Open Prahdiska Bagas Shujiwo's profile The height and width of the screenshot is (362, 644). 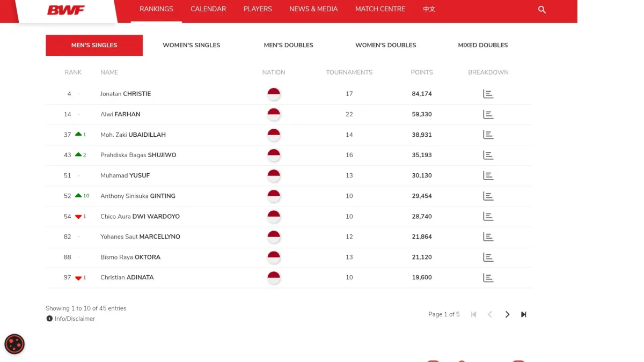click(138, 155)
